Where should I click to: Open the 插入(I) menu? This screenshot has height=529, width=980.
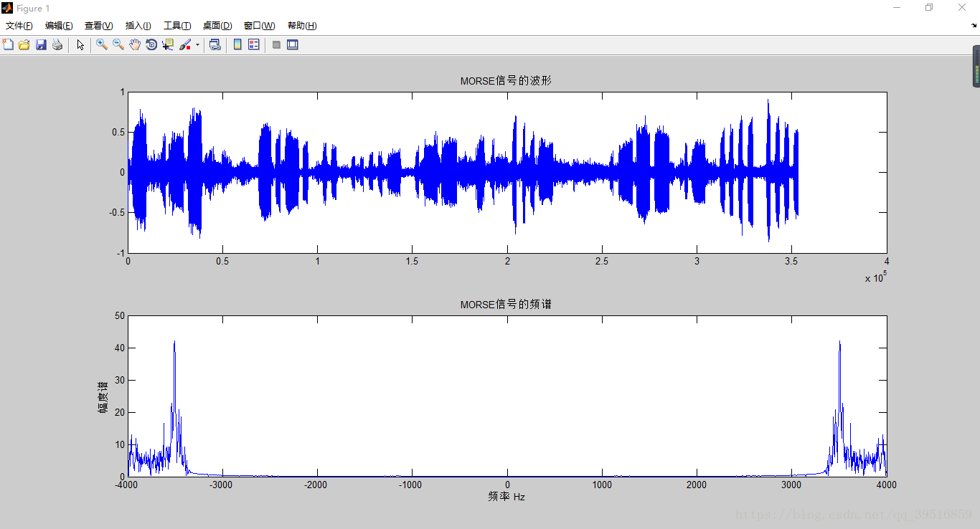click(138, 26)
